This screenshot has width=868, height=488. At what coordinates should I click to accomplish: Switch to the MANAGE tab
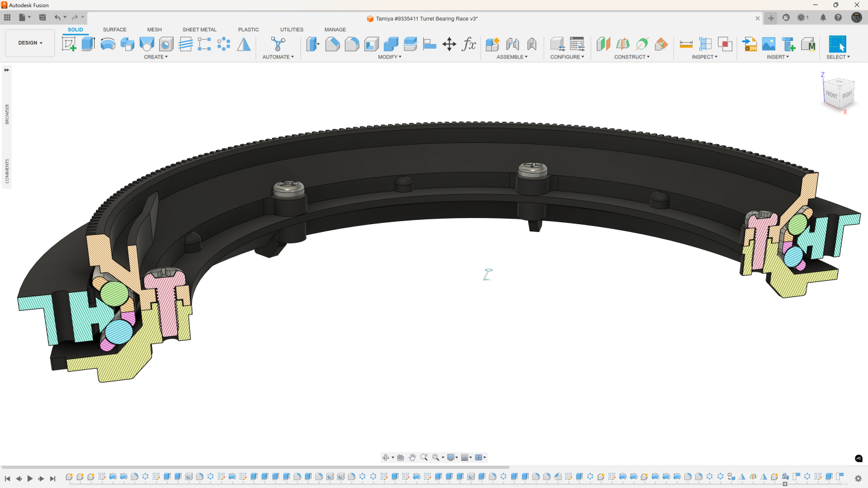tap(335, 30)
